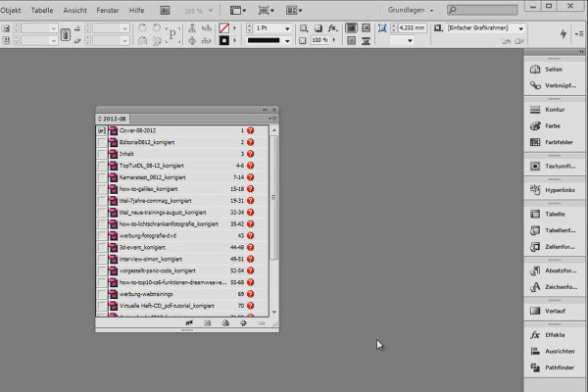Image resolution: width=588 pixels, height=392 pixels.
Task: Toggle style source box for interview-simon_korrigiert
Action: (102, 259)
